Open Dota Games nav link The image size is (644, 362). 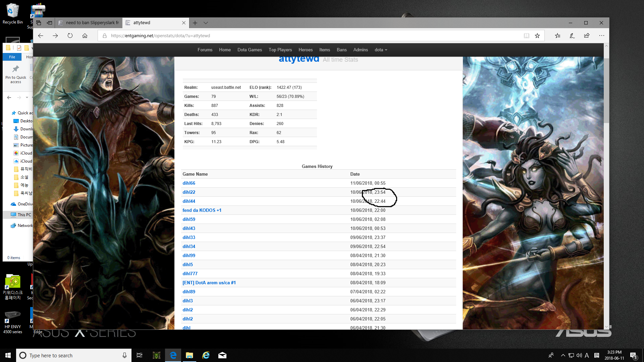250,50
